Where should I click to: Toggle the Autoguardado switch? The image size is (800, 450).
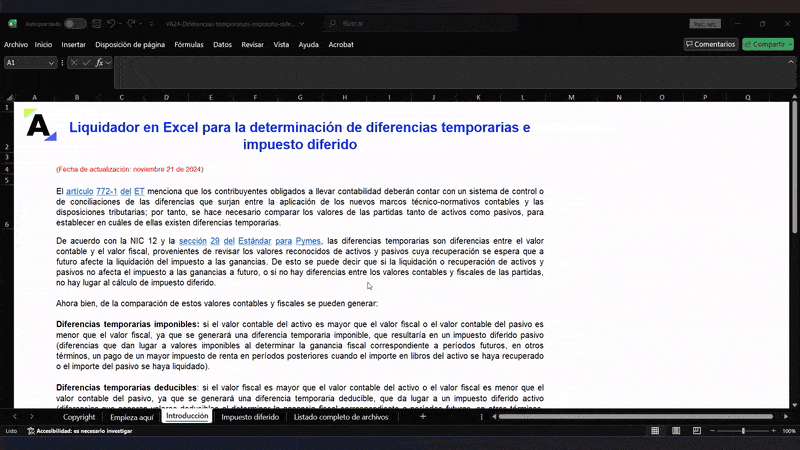74,23
